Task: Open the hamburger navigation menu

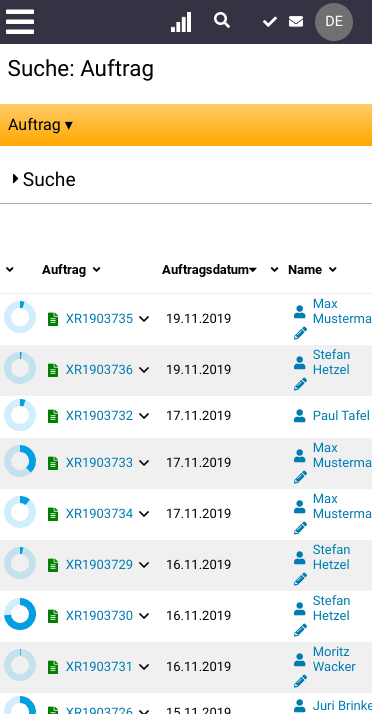Action: point(20,22)
